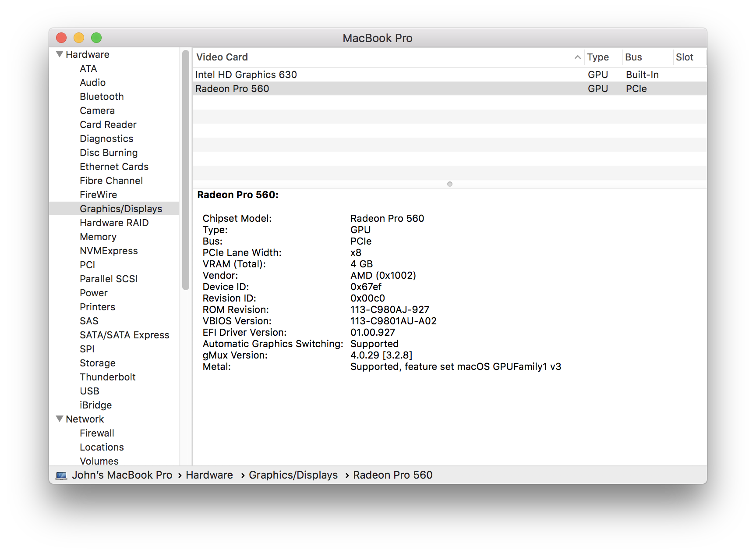Open the Card Reader section
The width and height of the screenshot is (756, 554).
click(108, 124)
